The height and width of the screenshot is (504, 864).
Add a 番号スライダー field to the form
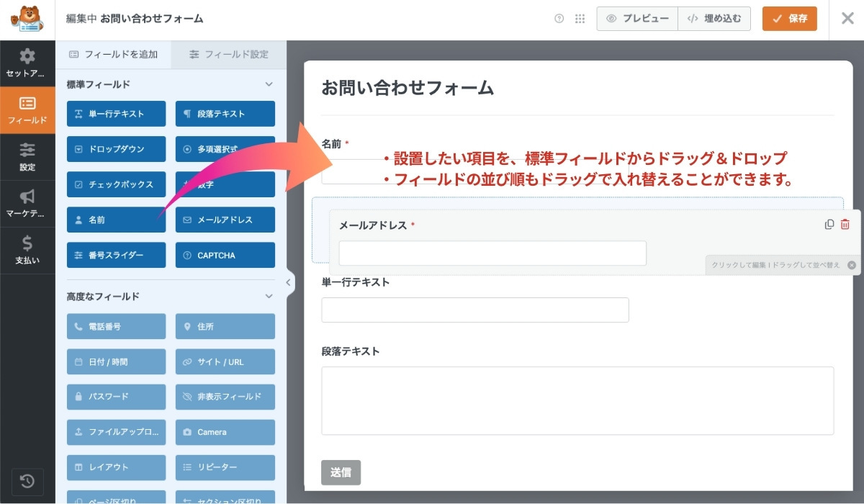tap(116, 255)
